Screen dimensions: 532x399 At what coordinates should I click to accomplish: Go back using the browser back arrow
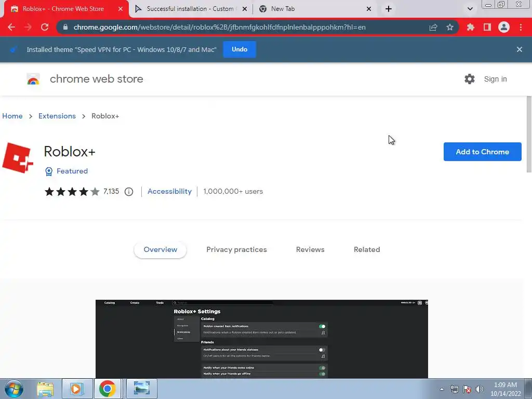11,27
